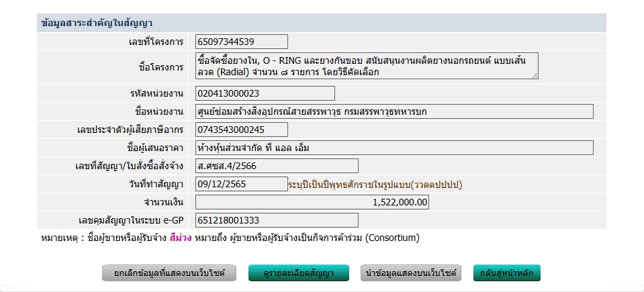Focus the เลขประจำตัวผู้เสียภาษีอากร field
644x292 pixels.
[242, 130]
